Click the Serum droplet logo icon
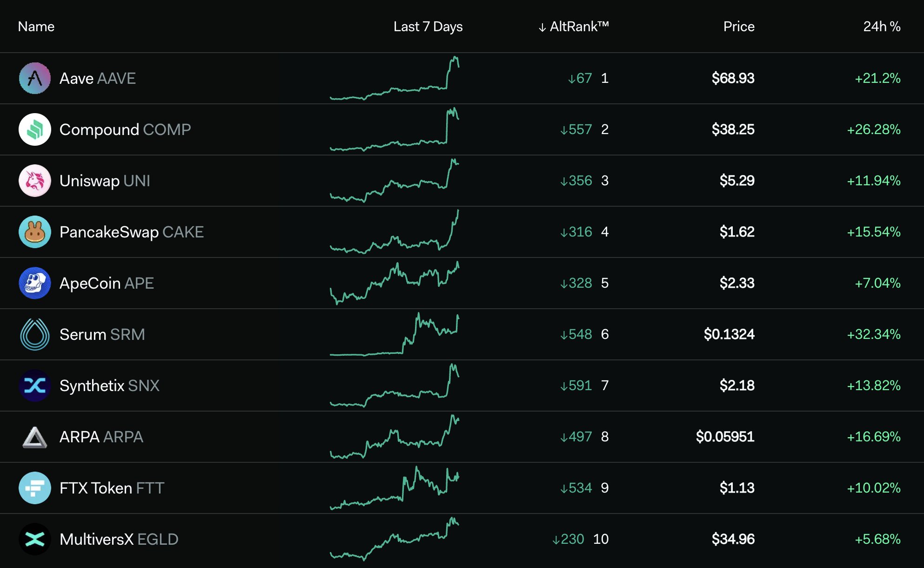 pos(35,334)
